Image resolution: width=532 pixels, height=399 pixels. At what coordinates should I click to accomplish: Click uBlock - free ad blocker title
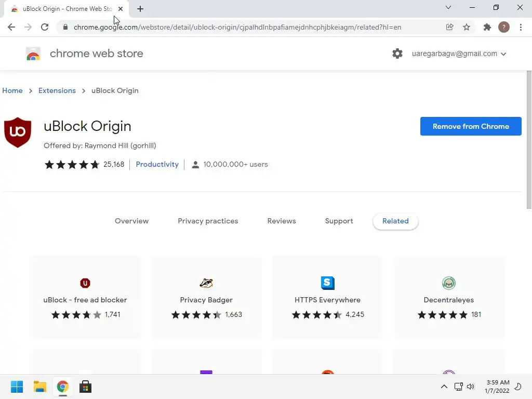[x=85, y=300]
